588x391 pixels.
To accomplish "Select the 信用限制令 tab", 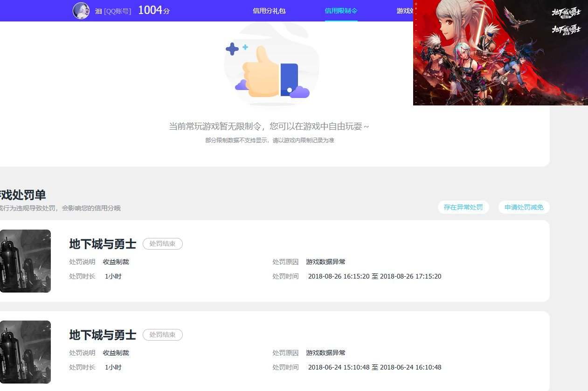I will pos(341,11).
